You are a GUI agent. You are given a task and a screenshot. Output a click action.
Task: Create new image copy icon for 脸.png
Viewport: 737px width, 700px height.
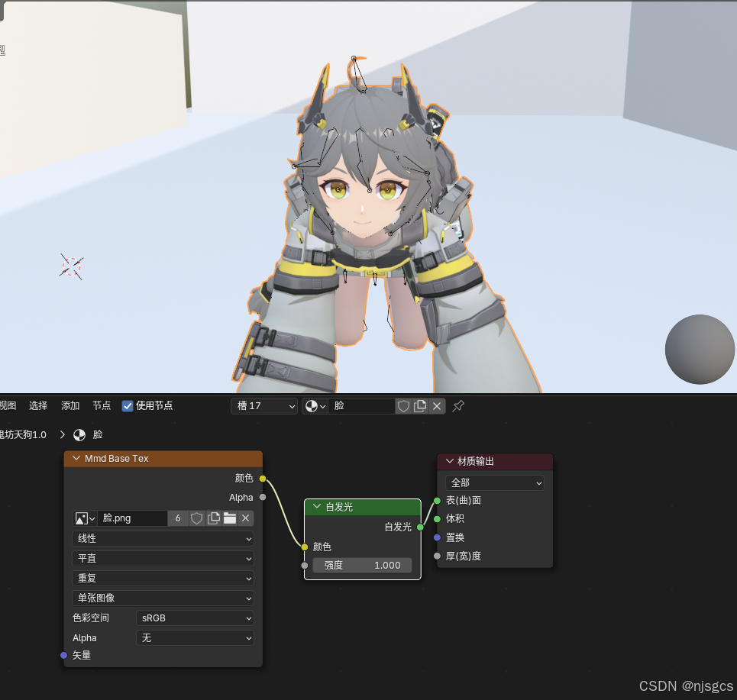213,518
